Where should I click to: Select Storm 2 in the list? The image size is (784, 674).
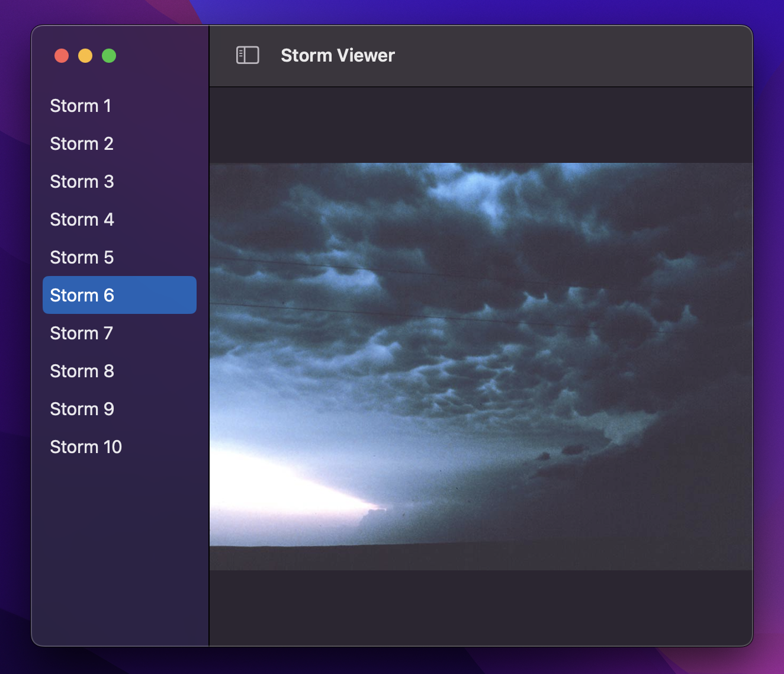(81, 143)
